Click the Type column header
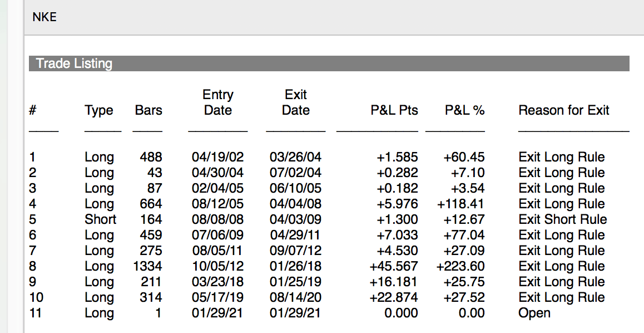 [x=98, y=111]
